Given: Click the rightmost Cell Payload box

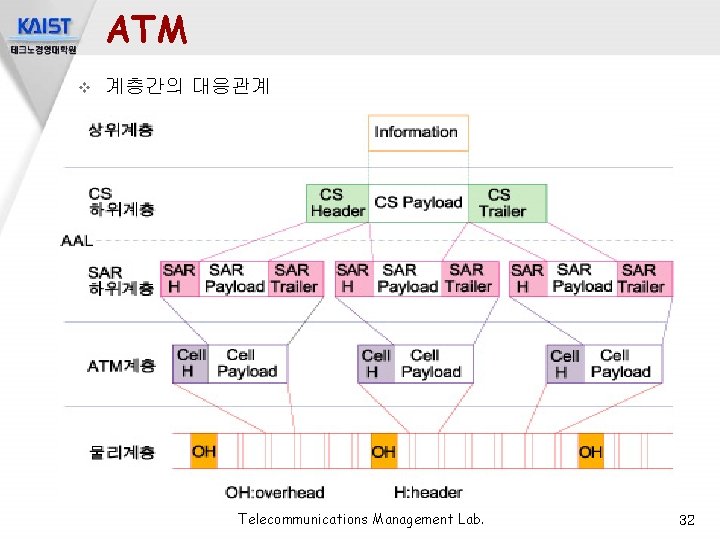Looking at the screenshot, I should (x=623, y=364).
